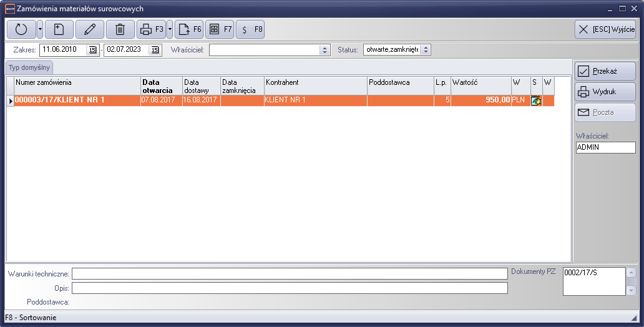Click the Wydruk print button

click(605, 92)
